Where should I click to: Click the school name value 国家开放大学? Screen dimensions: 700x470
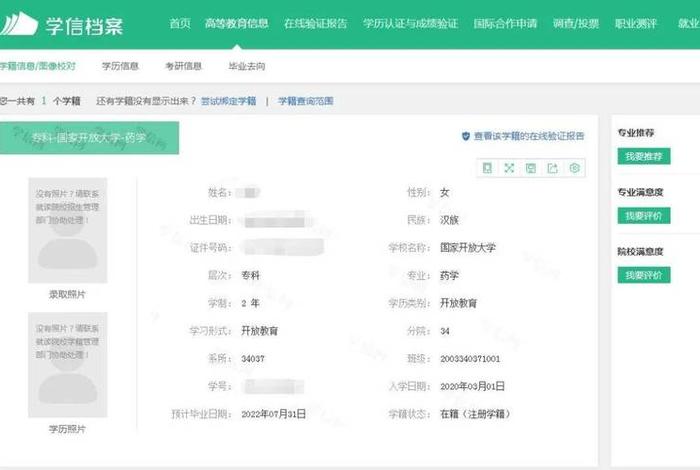pyautogui.click(x=468, y=247)
